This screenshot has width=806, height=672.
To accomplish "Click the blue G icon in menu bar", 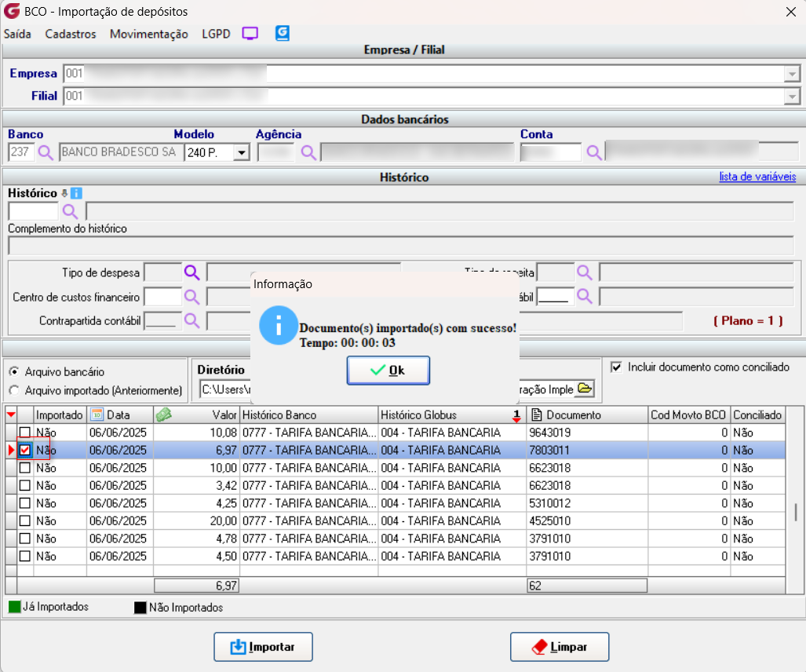I will point(283,34).
